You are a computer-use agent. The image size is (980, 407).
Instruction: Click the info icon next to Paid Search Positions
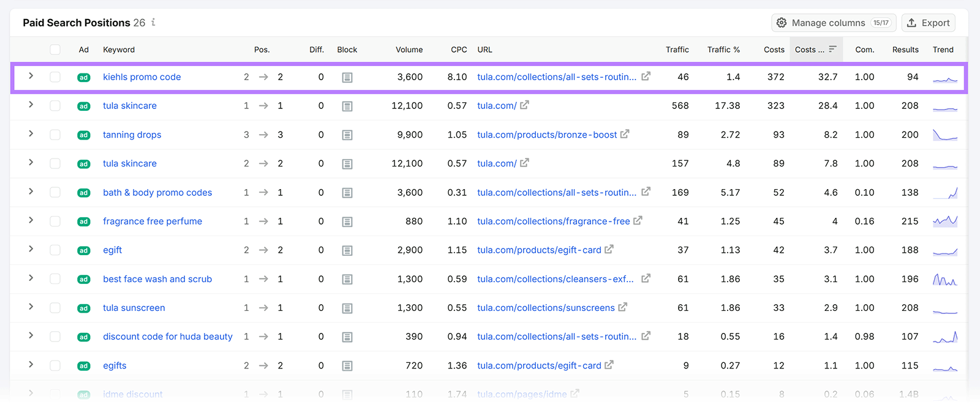tap(153, 22)
